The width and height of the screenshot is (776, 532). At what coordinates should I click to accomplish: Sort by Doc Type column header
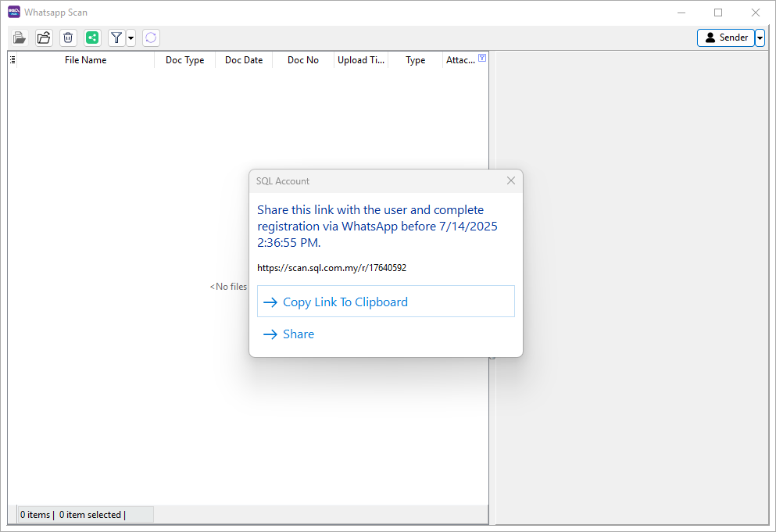click(184, 60)
